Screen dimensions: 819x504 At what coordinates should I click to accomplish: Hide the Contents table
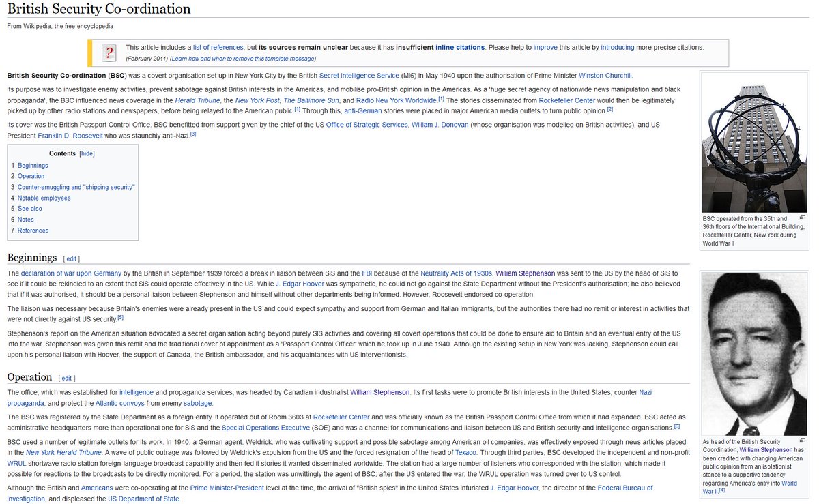point(87,154)
